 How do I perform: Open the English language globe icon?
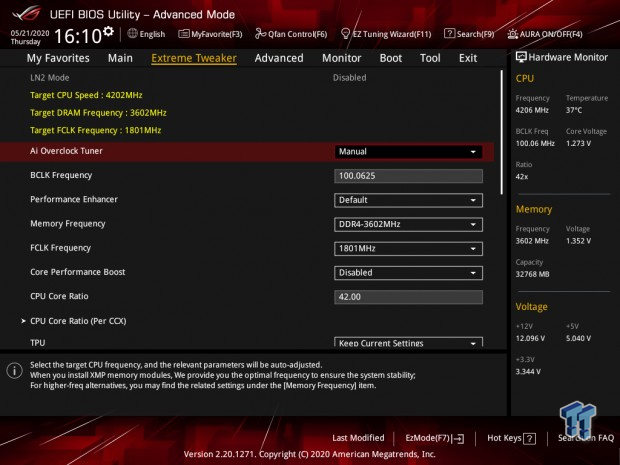[x=132, y=34]
